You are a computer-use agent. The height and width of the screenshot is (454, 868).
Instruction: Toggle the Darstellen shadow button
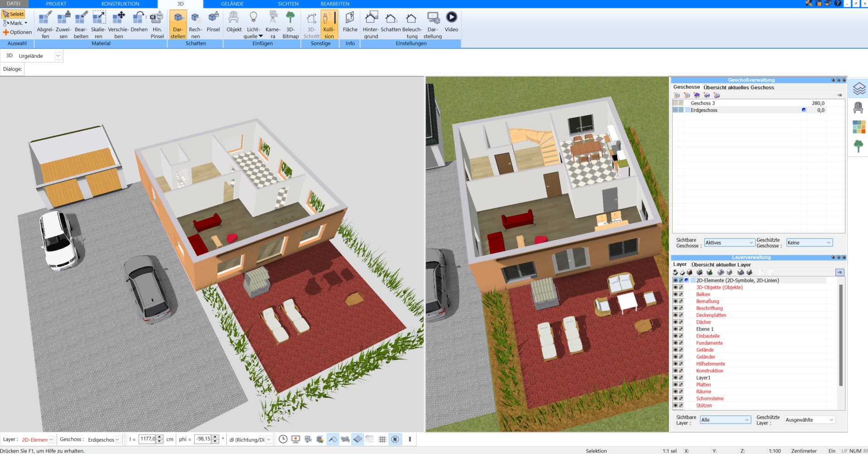tap(178, 25)
